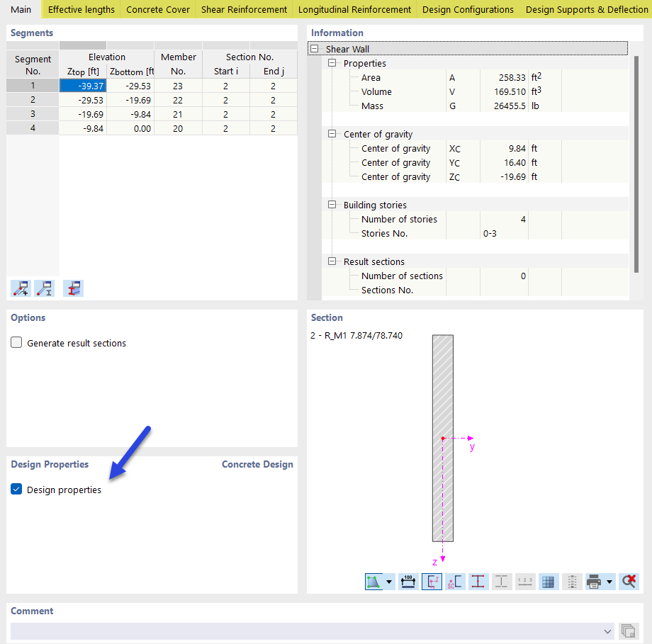Click the red magnifier icon in Section toolbar
652x644 pixels.
click(x=629, y=582)
